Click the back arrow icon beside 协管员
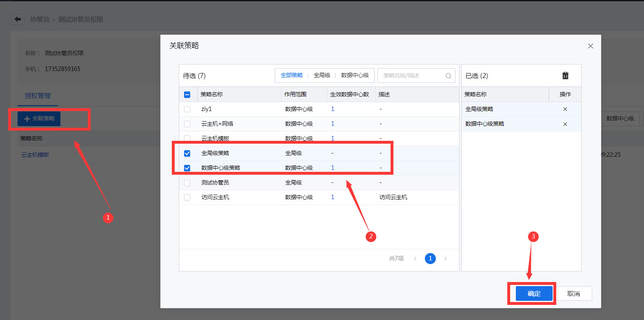 click(18, 19)
